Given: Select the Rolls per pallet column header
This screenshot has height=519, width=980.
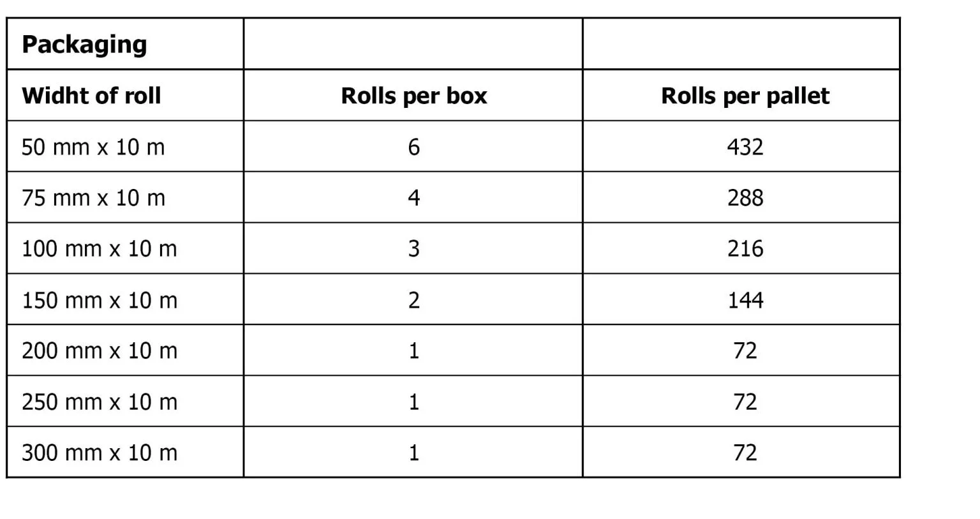Looking at the screenshot, I should (x=745, y=96).
